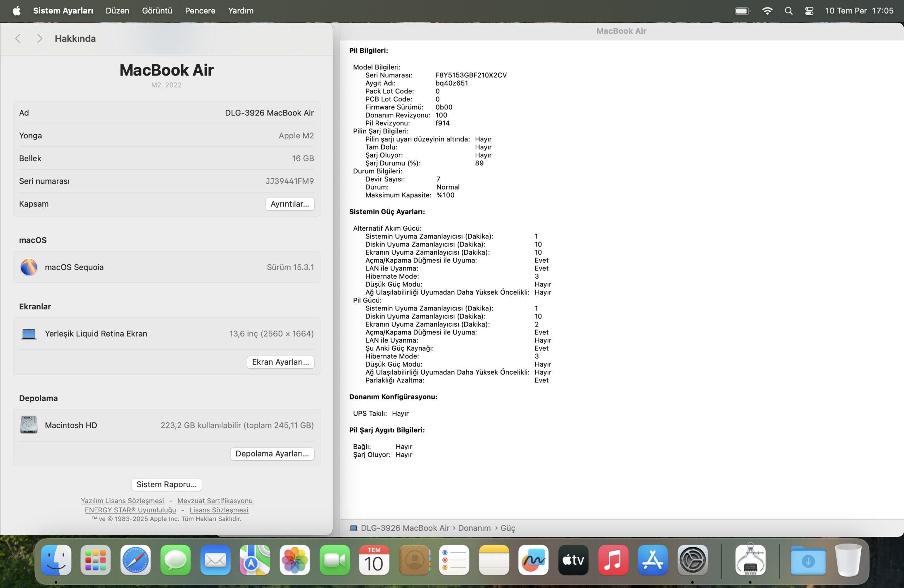Click Donanım in the path bar
The height and width of the screenshot is (588, 904).
[x=474, y=528]
